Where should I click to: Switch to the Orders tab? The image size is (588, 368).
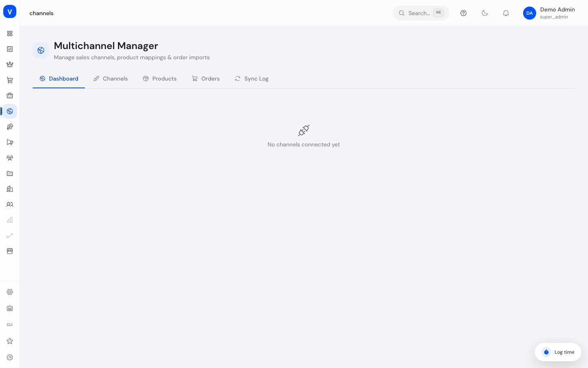[206, 79]
